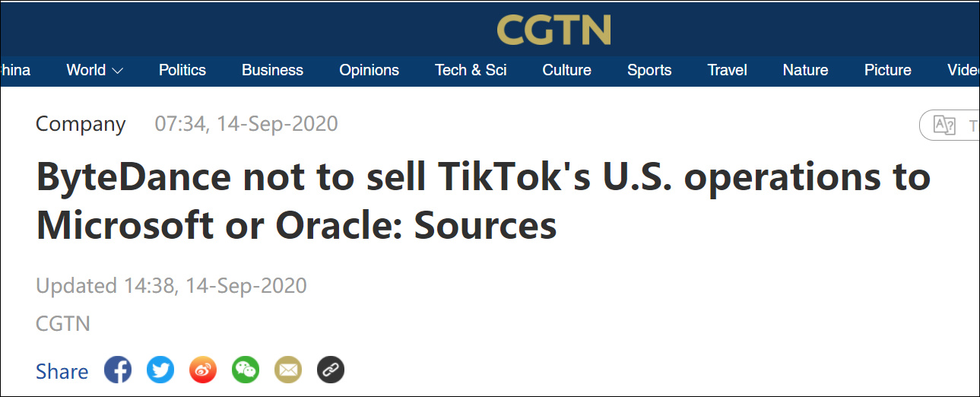This screenshot has height=397, width=980.
Task: Click the ByteDance article headline
Action: click(483, 202)
